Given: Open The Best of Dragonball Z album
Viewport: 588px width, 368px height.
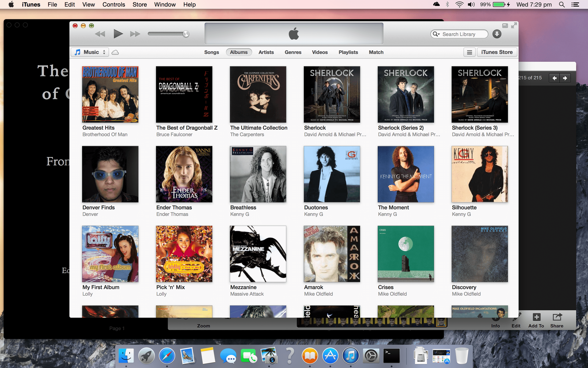Looking at the screenshot, I should pos(184,94).
